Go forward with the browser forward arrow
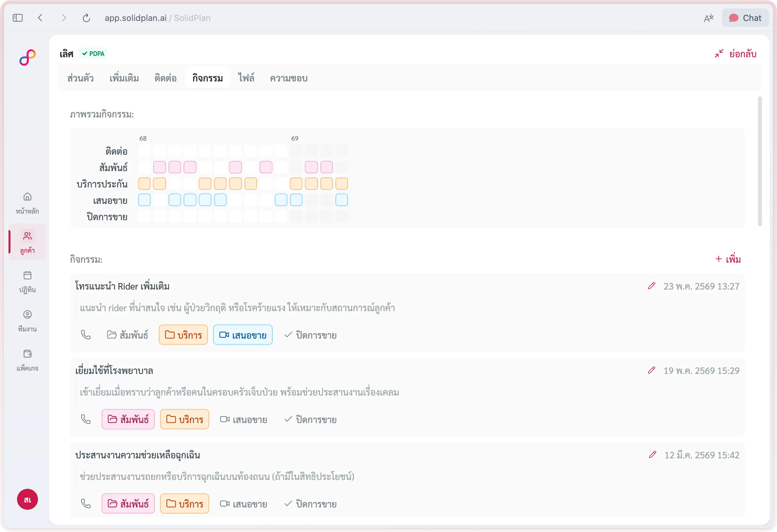 click(64, 18)
